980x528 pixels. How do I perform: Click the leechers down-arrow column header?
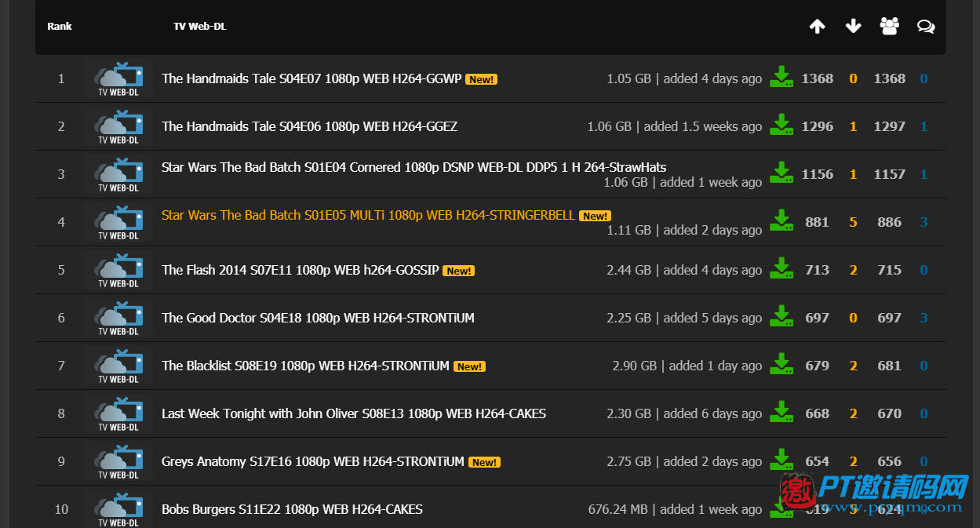(x=853, y=27)
